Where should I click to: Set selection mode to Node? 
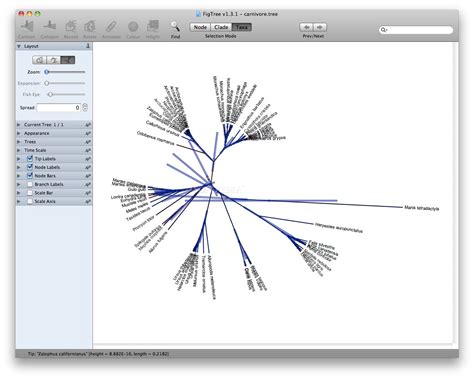(200, 27)
